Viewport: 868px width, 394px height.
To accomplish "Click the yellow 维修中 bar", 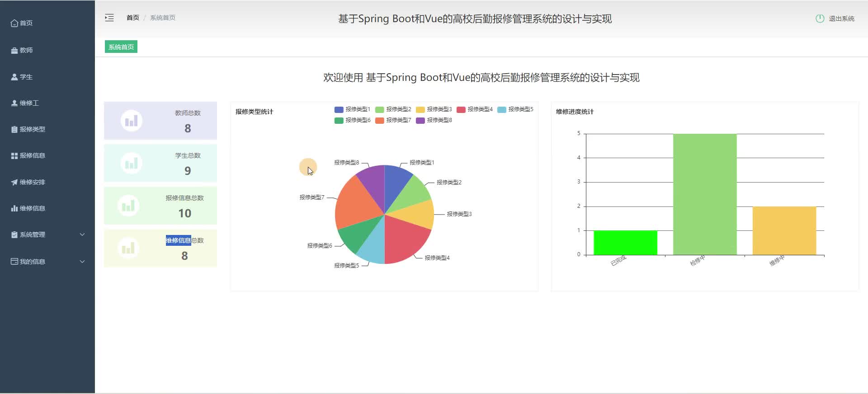I will click(x=784, y=231).
